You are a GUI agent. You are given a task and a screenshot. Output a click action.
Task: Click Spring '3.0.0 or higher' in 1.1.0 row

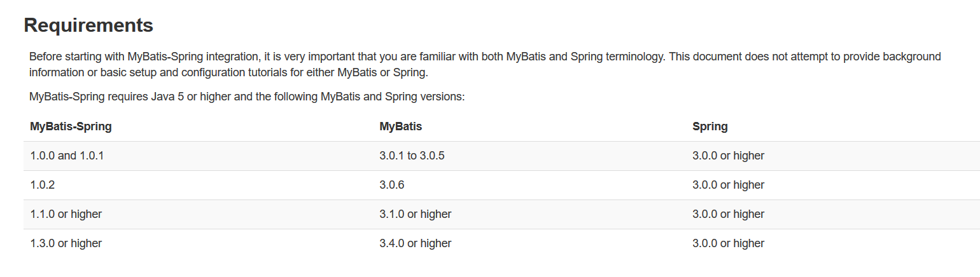coord(728,214)
